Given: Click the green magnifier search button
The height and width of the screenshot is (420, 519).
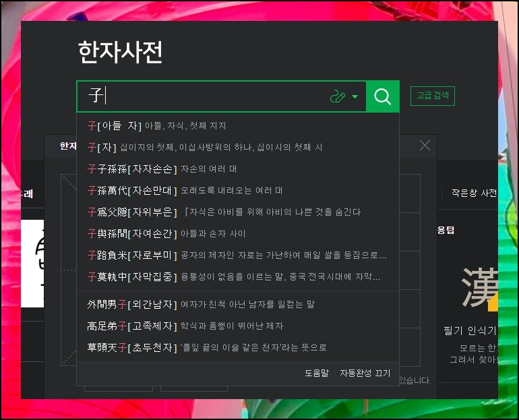Looking at the screenshot, I should click(x=383, y=96).
